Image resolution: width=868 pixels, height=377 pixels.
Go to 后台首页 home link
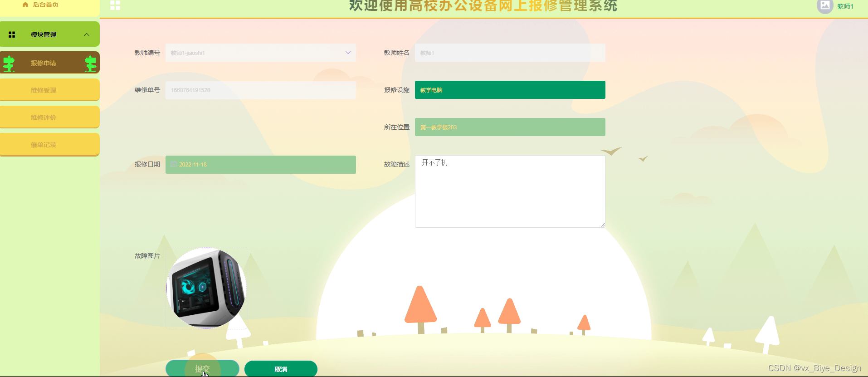(45, 5)
